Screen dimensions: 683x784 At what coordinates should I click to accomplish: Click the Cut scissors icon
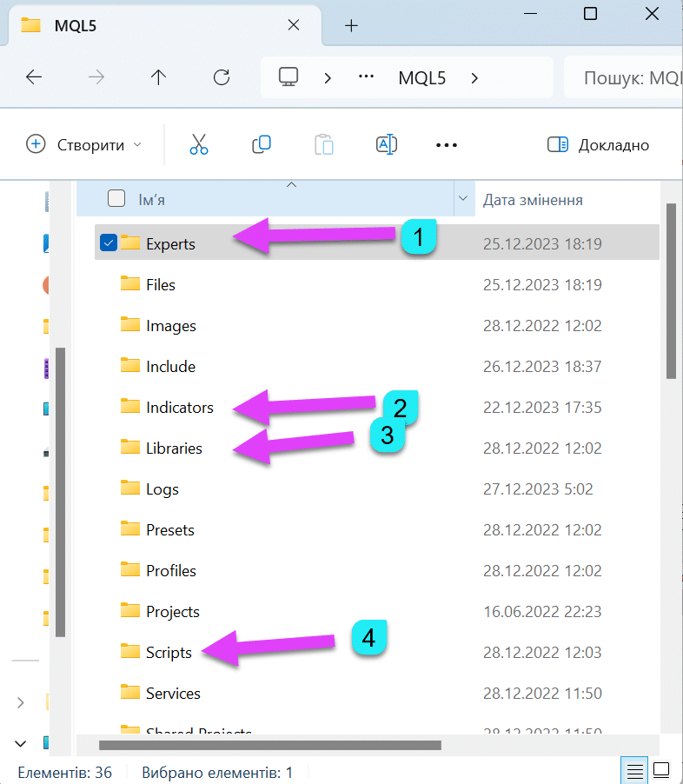pos(199,145)
